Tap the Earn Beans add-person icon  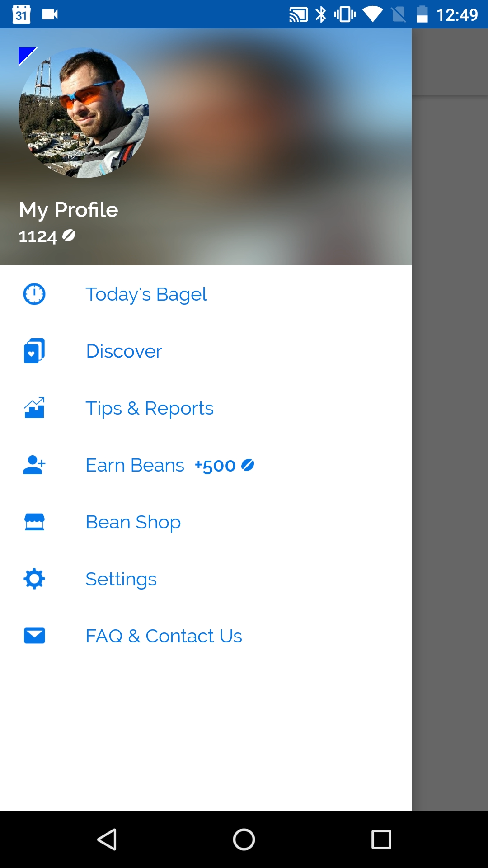click(x=34, y=465)
